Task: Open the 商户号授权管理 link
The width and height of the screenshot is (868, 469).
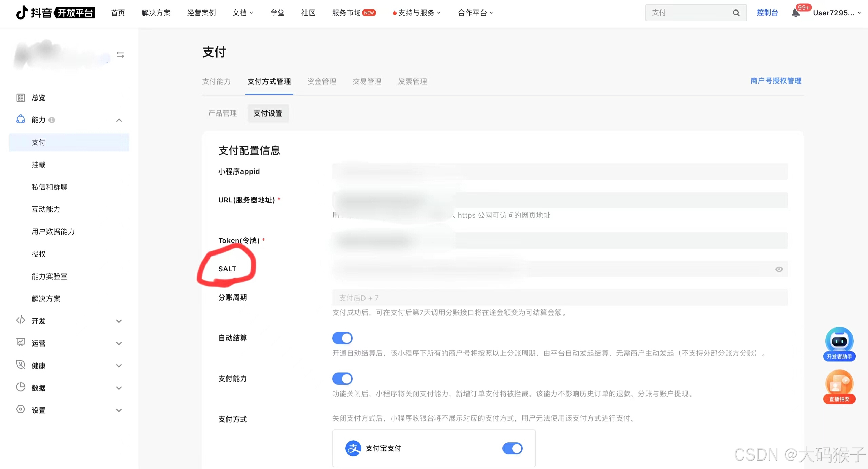Action: (775, 81)
